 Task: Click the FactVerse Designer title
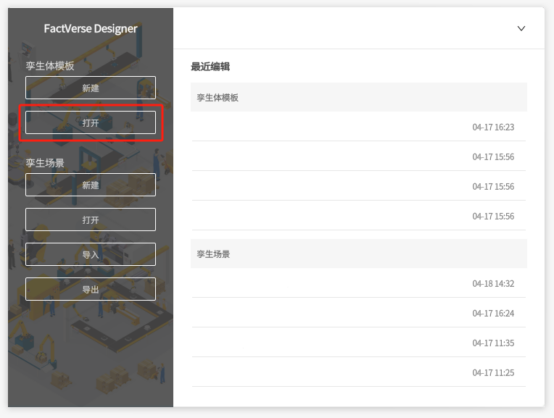(x=90, y=28)
